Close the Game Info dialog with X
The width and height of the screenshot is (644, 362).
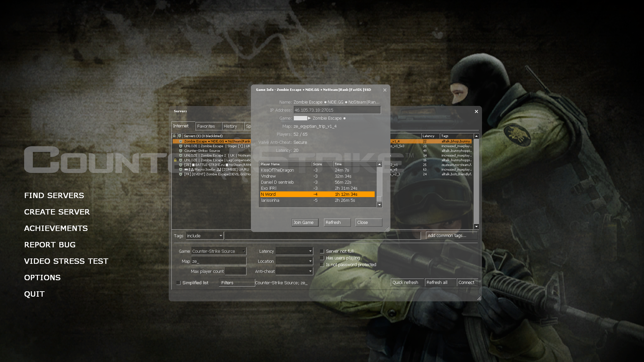click(385, 90)
